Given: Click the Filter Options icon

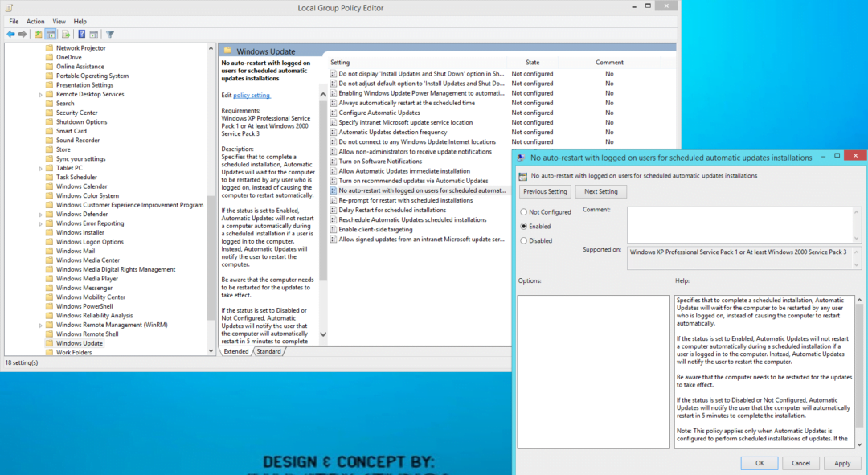Looking at the screenshot, I should (110, 34).
